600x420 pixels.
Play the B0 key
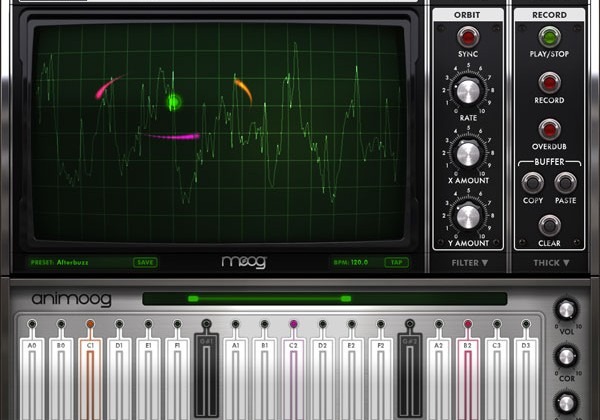61,379
